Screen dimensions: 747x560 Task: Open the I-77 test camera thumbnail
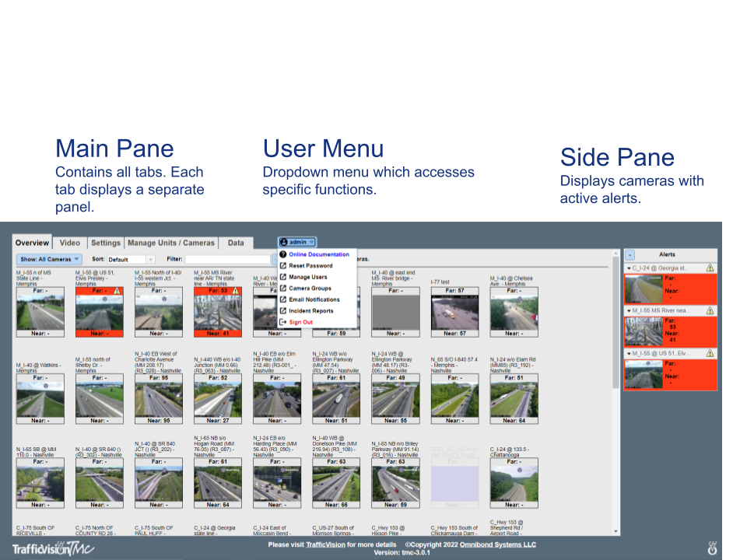click(x=455, y=312)
